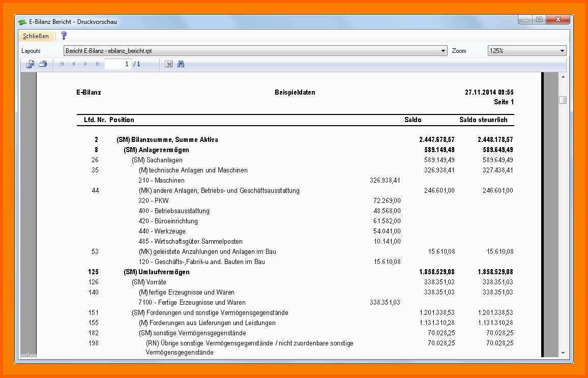Image resolution: width=588 pixels, height=378 pixels.
Task: Click the vertical scrollbar thumb
Action: click(563, 100)
